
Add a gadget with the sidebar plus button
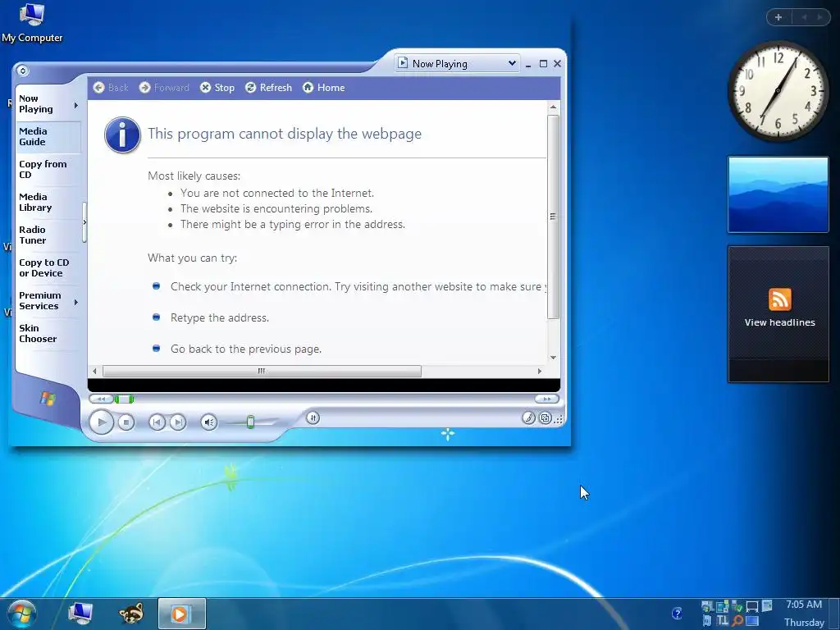(x=778, y=17)
